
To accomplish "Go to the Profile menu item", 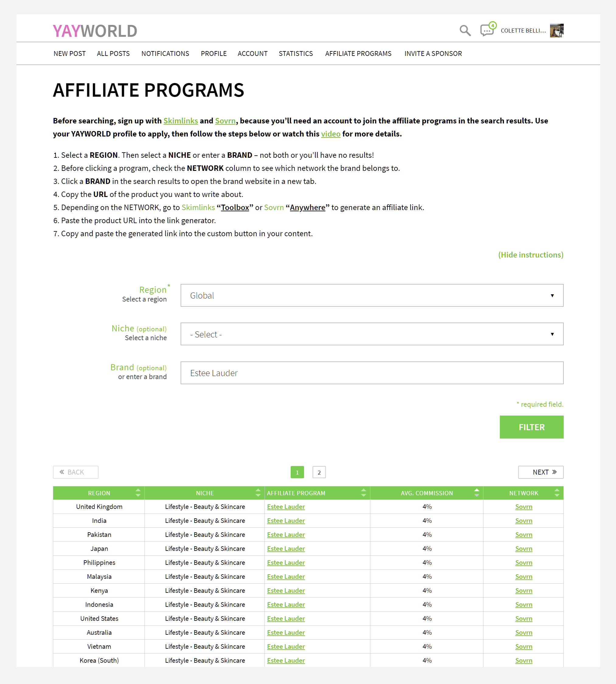I will point(213,54).
